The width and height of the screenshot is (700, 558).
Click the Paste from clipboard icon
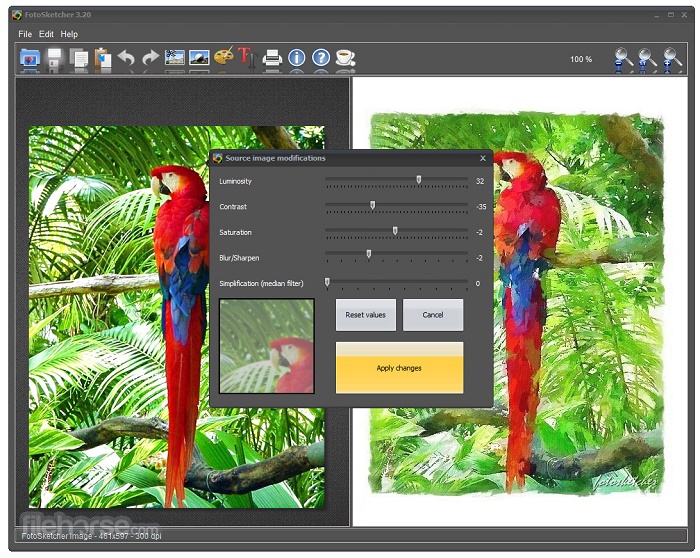[102, 59]
